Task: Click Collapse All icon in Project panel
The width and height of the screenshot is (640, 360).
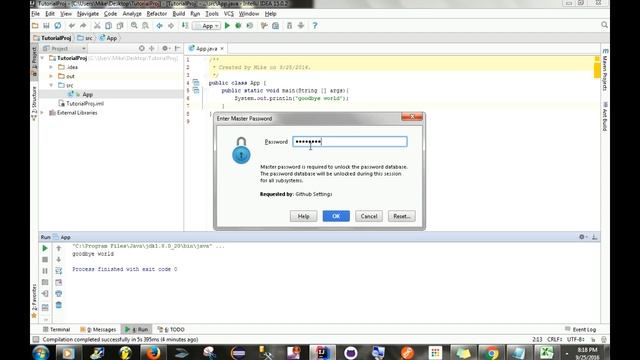Action: [x=152, y=48]
